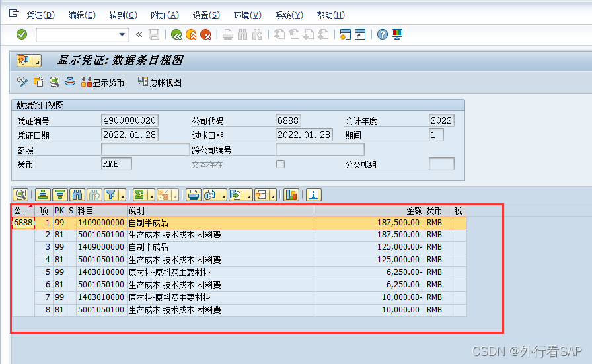Click the End User Documentation info icon

click(313, 195)
